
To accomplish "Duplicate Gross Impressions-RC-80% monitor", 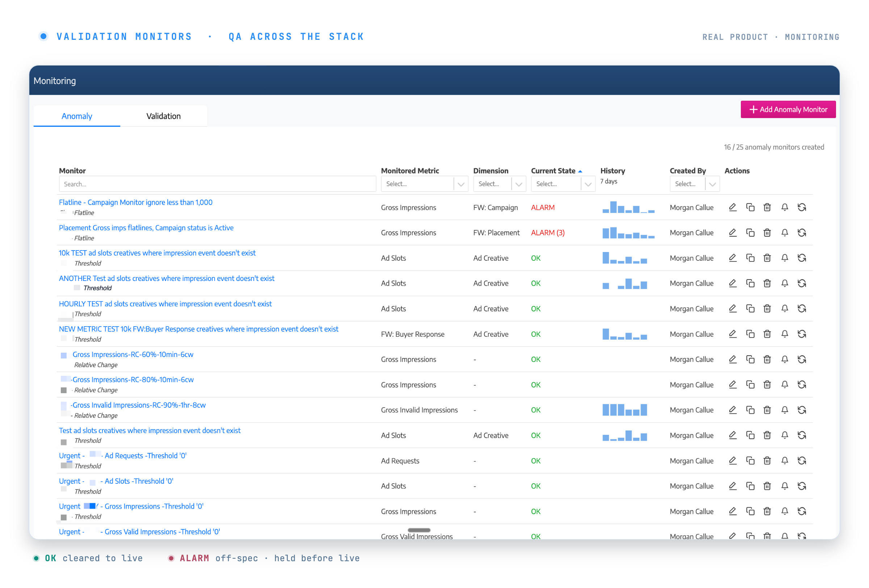I will point(750,385).
